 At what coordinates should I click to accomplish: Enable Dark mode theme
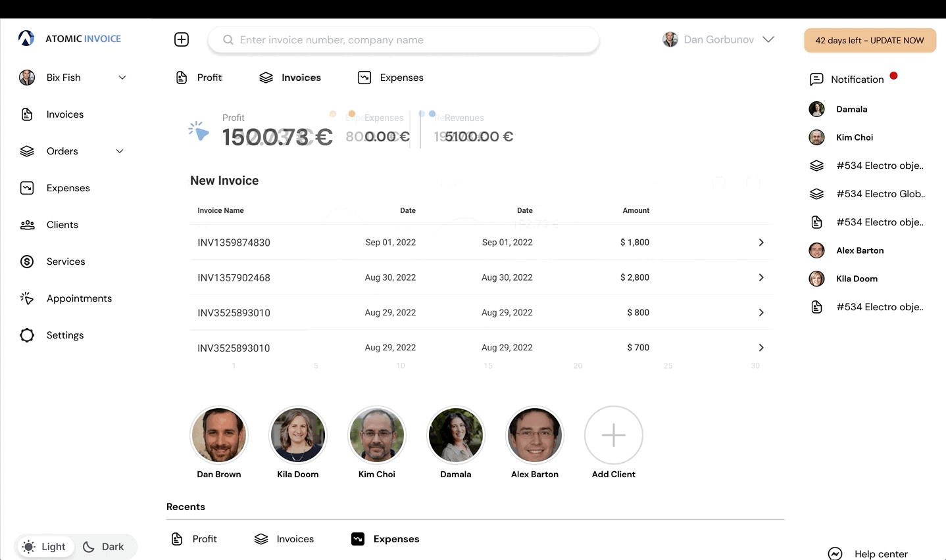point(104,546)
